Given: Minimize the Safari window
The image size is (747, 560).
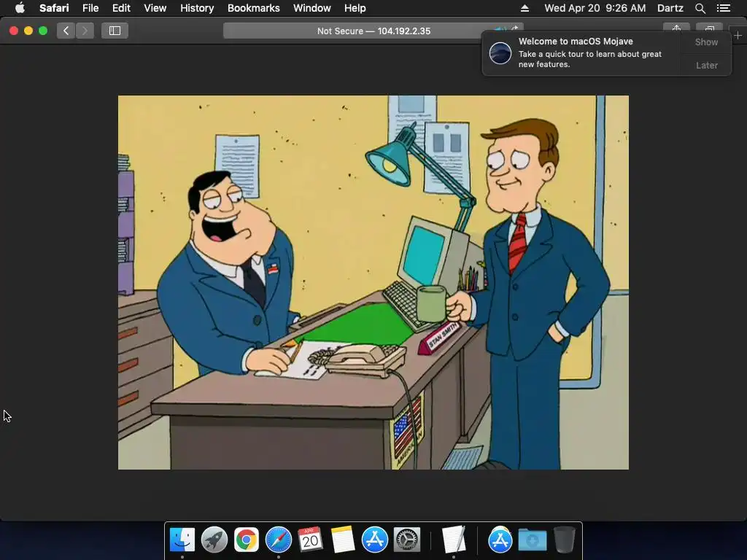Looking at the screenshot, I should coord(28,31).
